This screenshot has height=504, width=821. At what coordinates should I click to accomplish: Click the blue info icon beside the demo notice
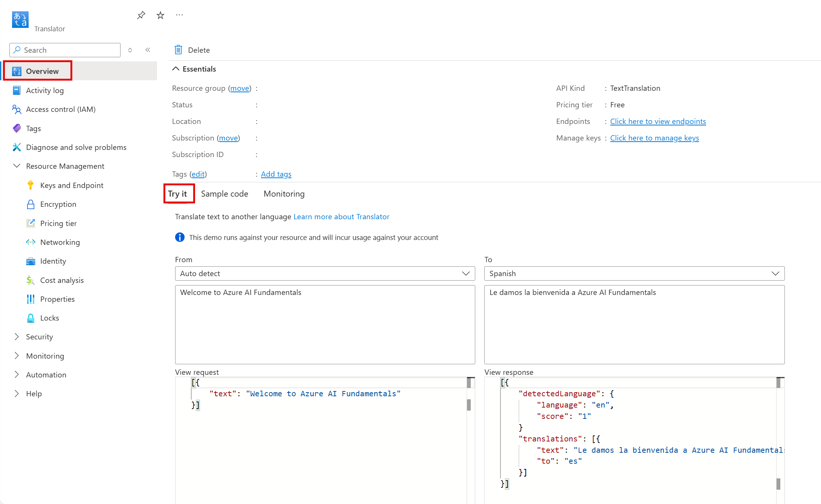click(180, 237)
